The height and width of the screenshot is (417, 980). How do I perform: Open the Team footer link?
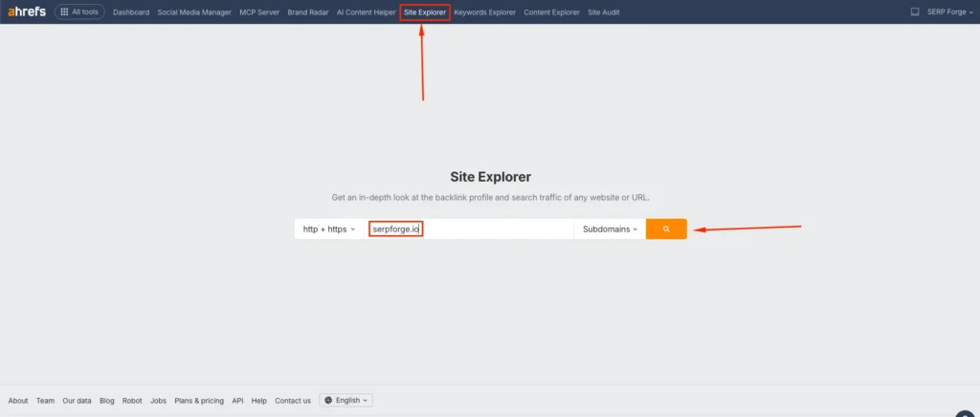pos(45,401)
